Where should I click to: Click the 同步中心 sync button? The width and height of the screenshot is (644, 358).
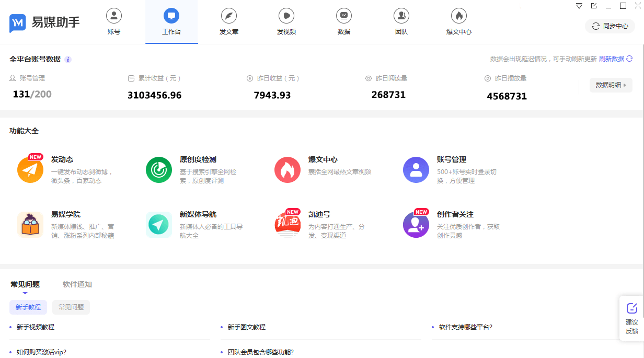click(609, 26)
